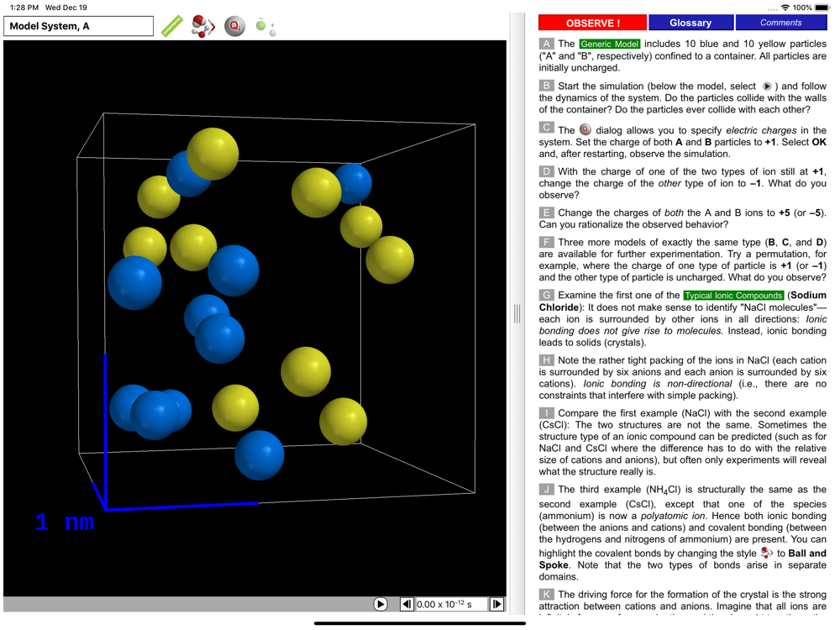Tap the date Wed Dec 19

[66, 8]
